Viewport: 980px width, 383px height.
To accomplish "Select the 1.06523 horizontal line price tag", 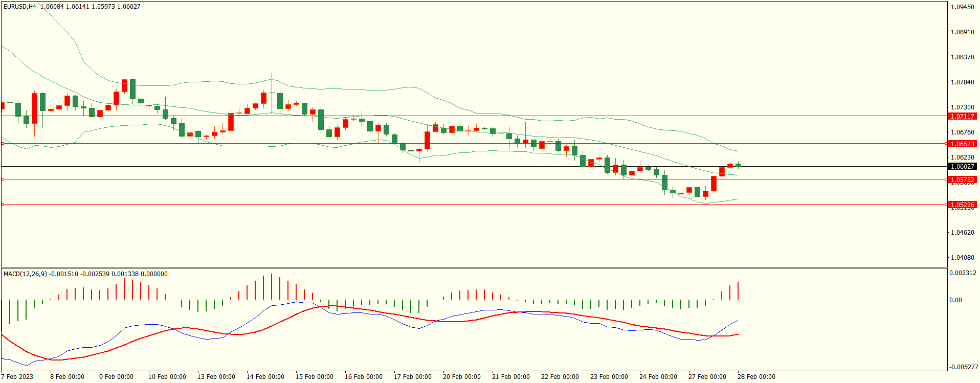I will 962,144.
